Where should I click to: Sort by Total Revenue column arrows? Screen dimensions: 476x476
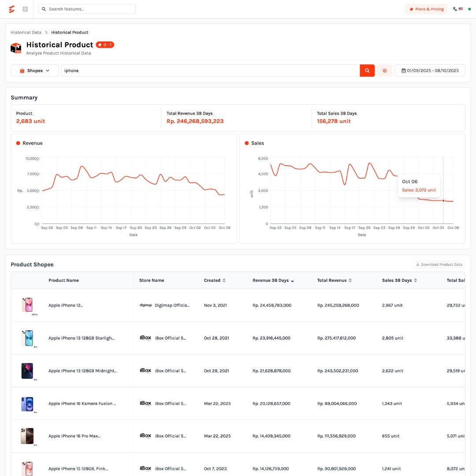tap(350, 280)
